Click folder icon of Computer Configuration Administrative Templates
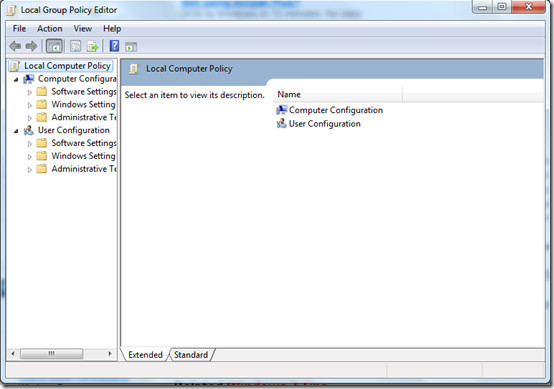This screenshot has height=389, width=554. tap(42, 117)
